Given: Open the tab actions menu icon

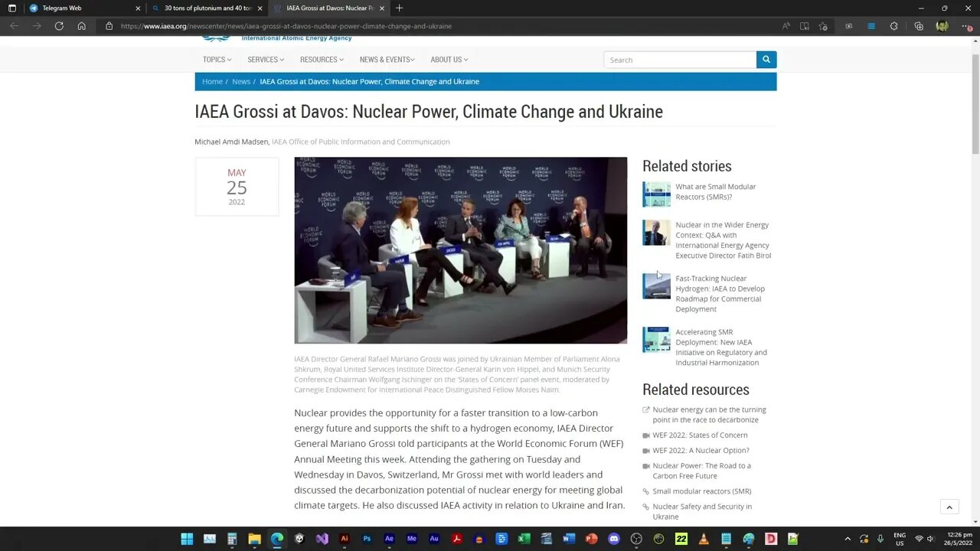Looking at the screenshot, I should point(11,8).
